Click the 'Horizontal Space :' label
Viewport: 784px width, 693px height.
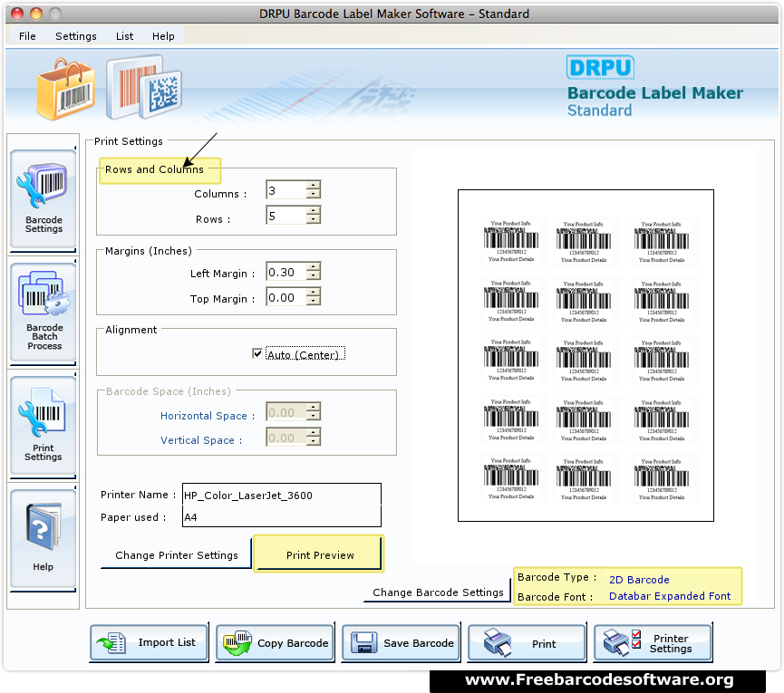208,416
